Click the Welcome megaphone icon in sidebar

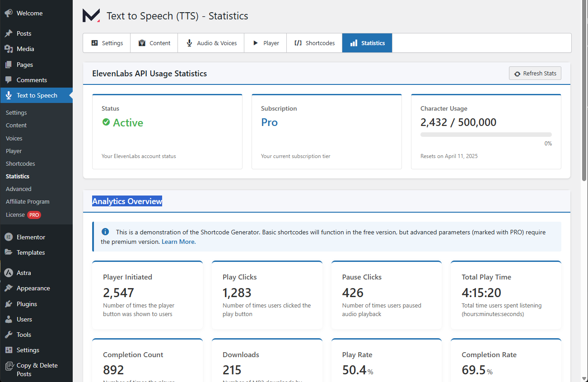tap(9, 13)
